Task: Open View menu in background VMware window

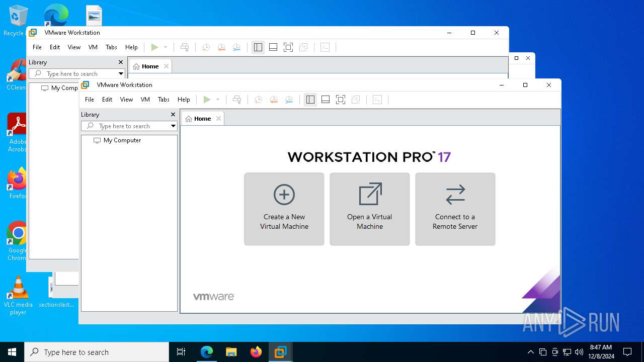Action: coord(74,47)
